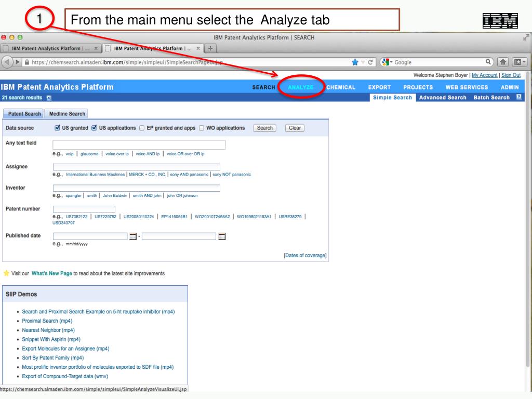532x399 pixels.
Task: Click the Assignee input field
Action: (137, 167)
